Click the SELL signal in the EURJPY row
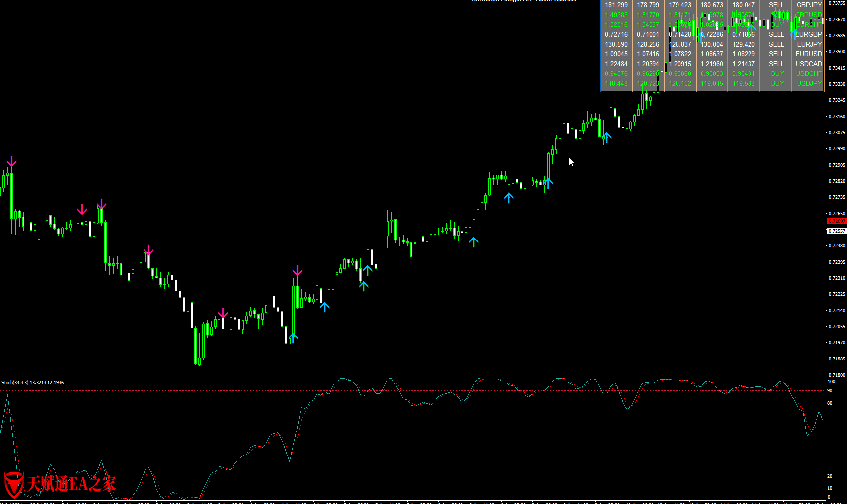The height and width of the screenshot is (504, 847). 776,44
